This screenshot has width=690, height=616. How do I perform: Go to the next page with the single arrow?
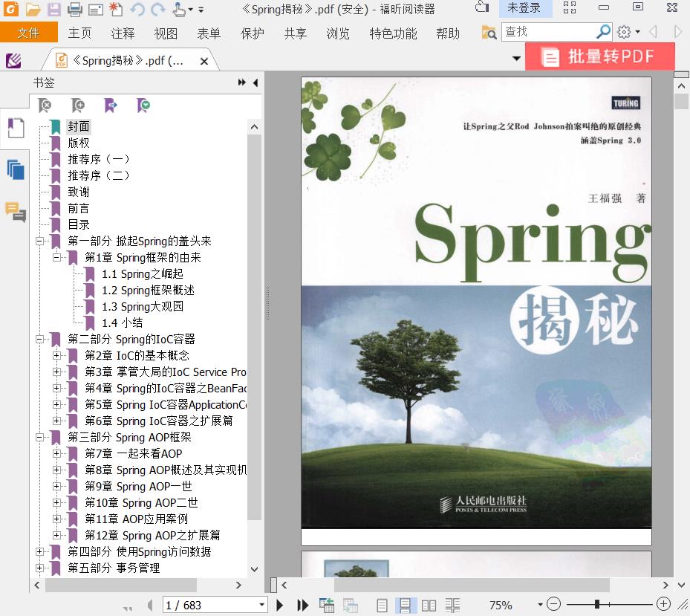tap(279, 605)
